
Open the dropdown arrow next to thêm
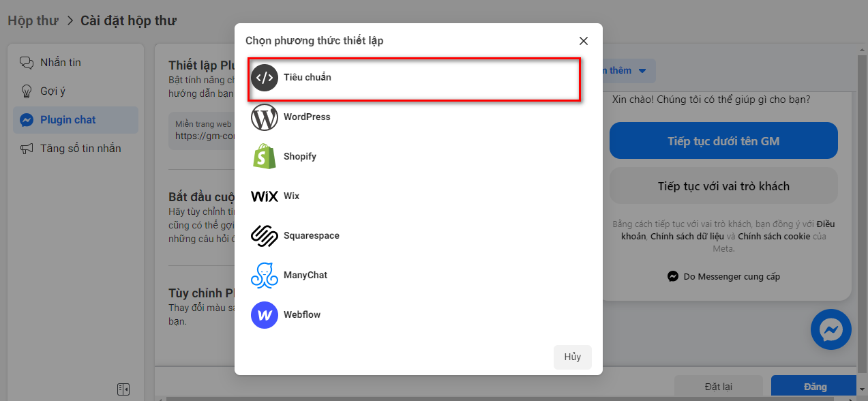pos(642,71)
